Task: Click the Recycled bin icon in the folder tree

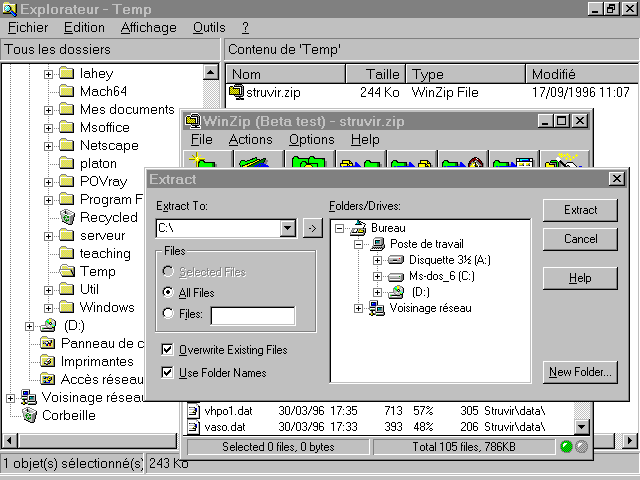Action: 67,217
